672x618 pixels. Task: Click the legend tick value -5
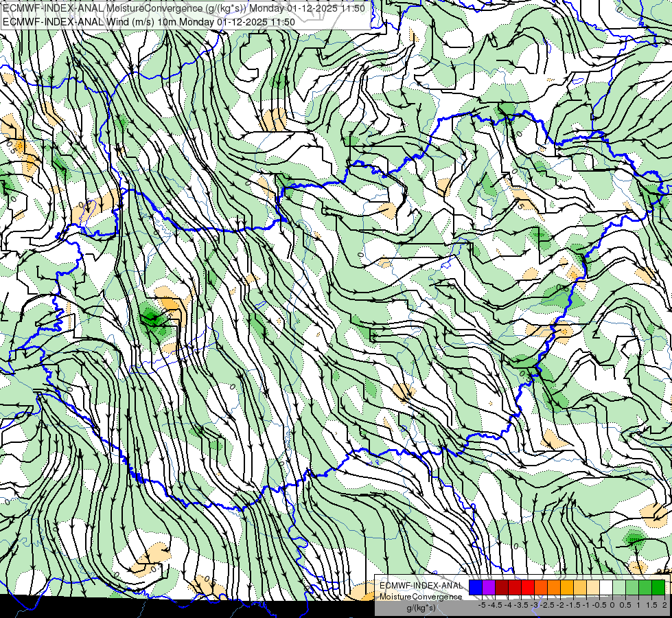[x=481, y=605]
